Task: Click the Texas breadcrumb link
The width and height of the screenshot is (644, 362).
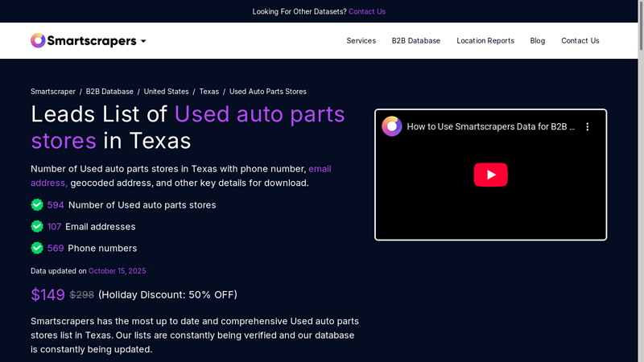Action: pos(209,92)
